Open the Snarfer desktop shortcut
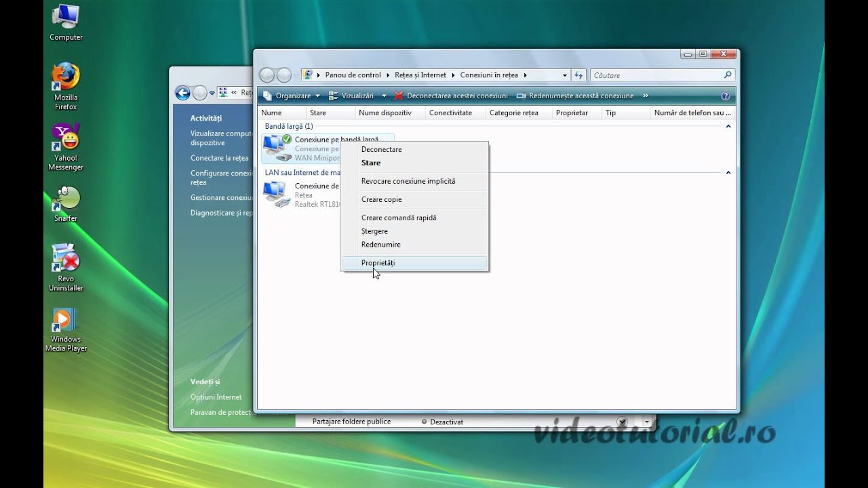Image resolution: width=868 pixels, height=488 pixels. 66,203
